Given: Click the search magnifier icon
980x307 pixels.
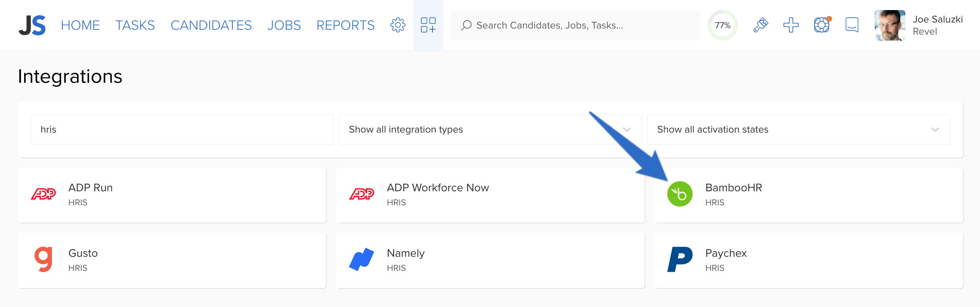Looking at the screenshot, I should (466, 25).
